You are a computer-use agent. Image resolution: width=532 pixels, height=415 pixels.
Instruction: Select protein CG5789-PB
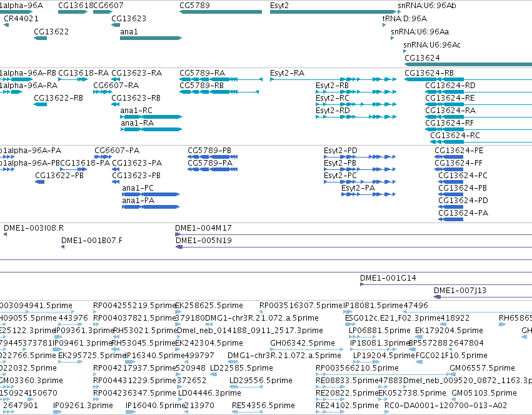coord(213,157)
